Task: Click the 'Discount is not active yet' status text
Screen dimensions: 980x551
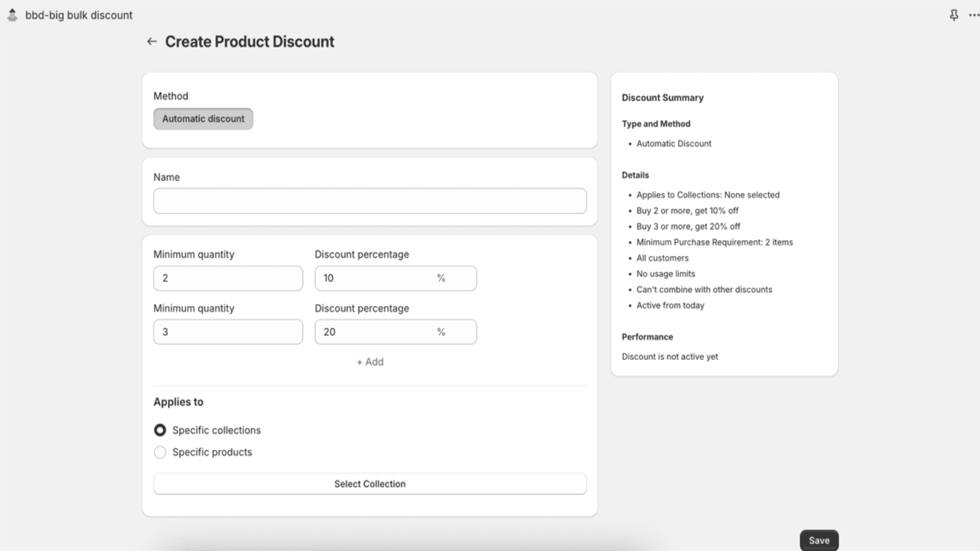Action: (670, 356)
